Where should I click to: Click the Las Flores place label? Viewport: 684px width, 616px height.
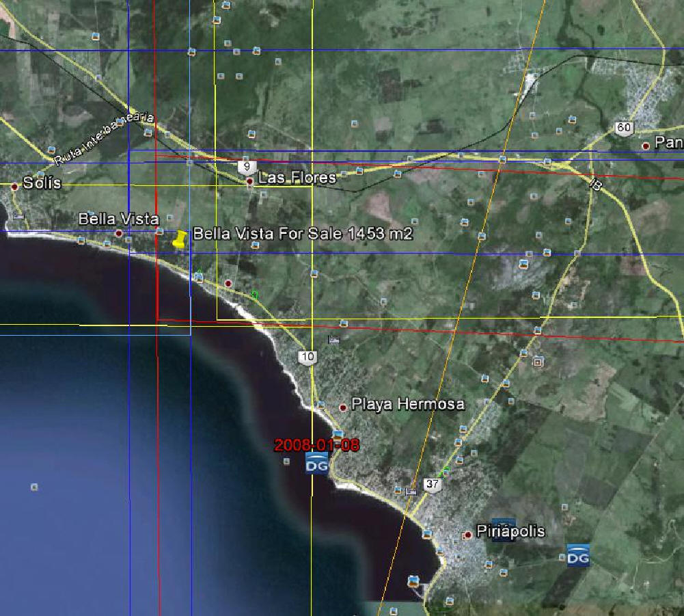(x=297, y=178)
